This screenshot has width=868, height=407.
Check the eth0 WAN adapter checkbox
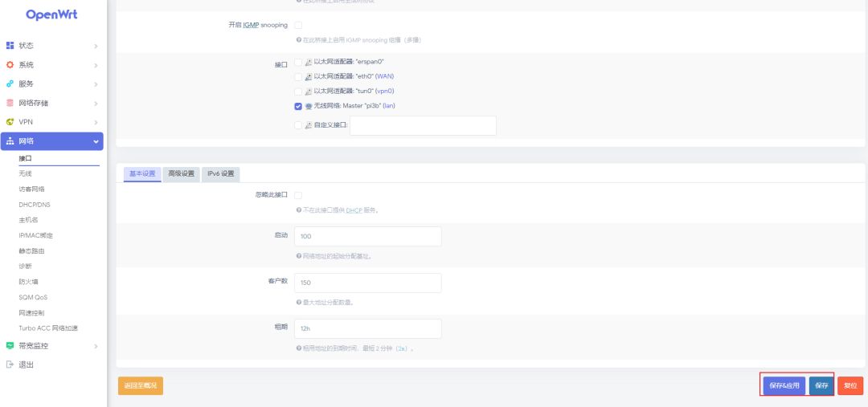[298, 77]
